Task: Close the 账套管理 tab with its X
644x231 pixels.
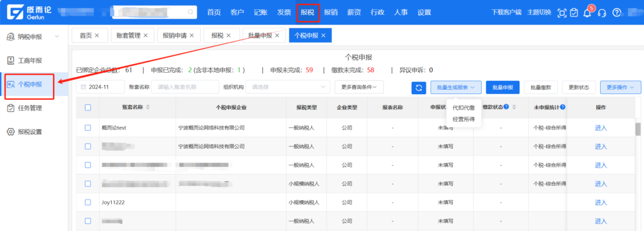Action: [145, 36]
